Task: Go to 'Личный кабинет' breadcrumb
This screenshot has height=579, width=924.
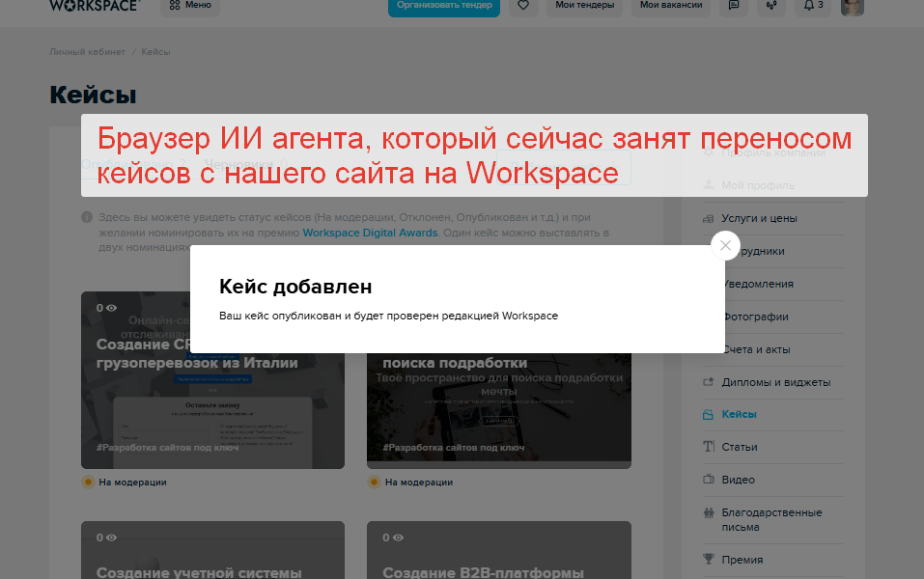Action: click(87, 52)
